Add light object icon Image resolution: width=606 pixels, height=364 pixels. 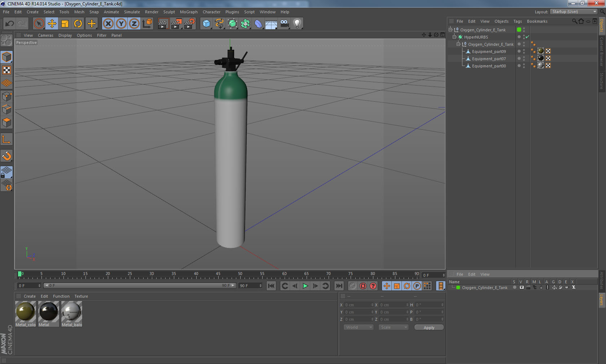pos(297,24)
